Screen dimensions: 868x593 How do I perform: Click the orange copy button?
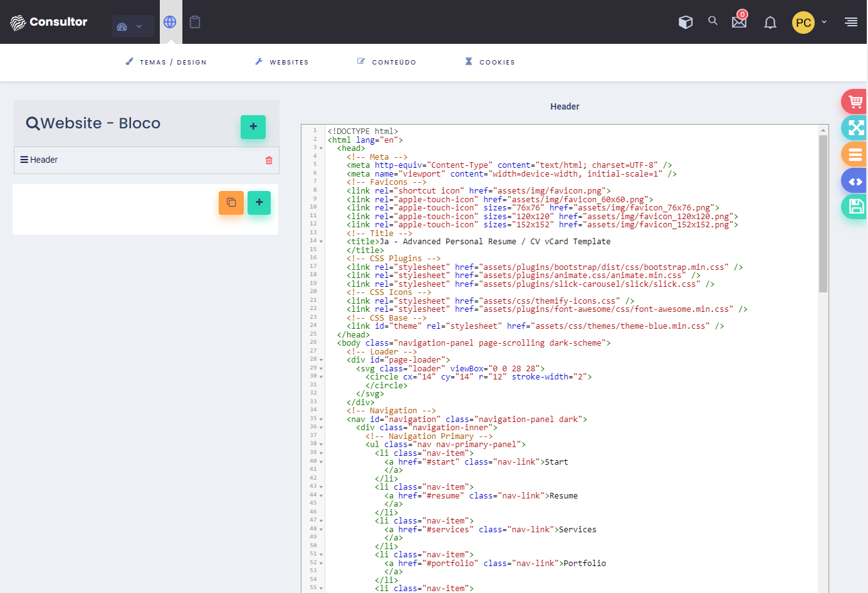click(x=231, y=202)
